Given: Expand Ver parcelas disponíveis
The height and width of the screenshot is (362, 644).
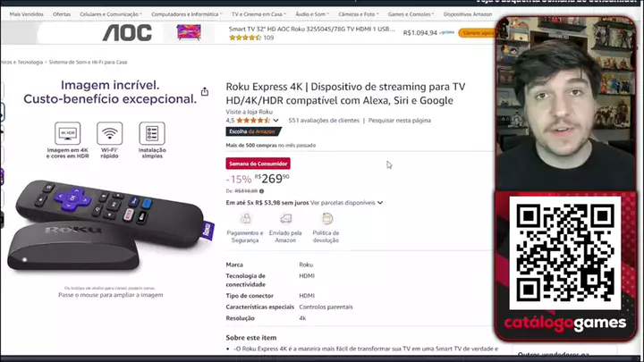Looking at the screenshot, I should tap(347, 203).
